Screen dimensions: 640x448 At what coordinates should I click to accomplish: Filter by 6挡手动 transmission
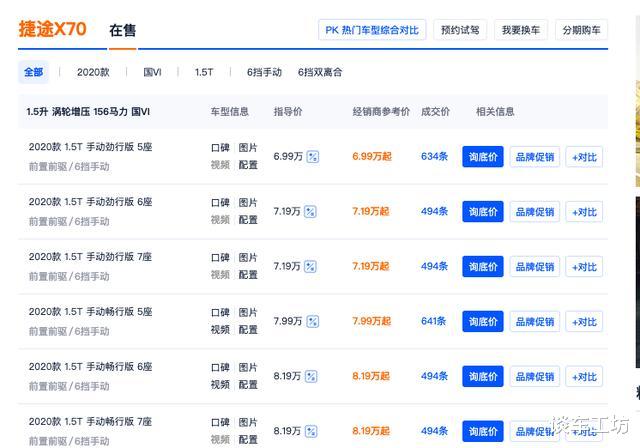pos(264,72)
